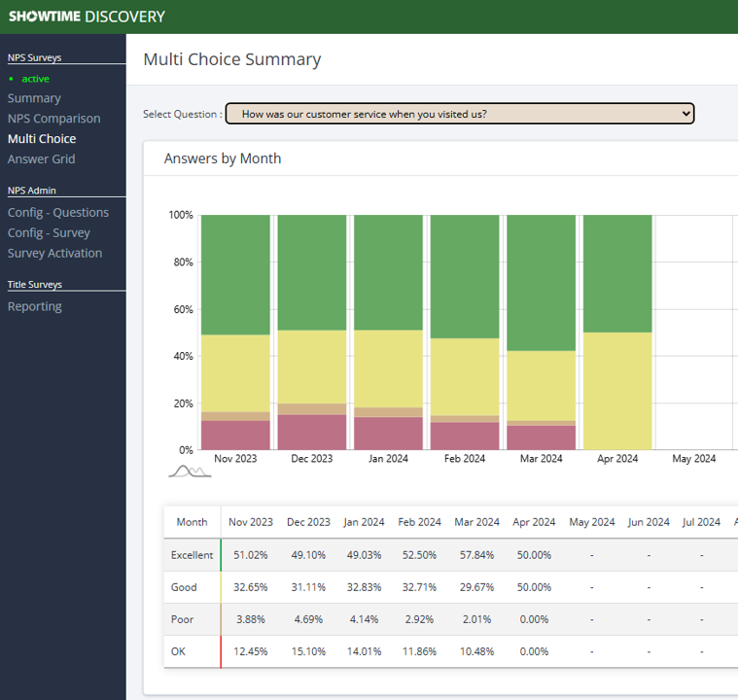Select the Excellent row label in the table
Screen dimensions: 738x700
coord(192,555)
